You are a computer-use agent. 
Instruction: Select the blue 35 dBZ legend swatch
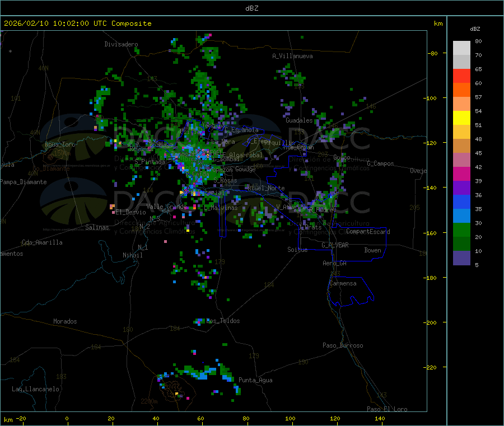point(461,202)
